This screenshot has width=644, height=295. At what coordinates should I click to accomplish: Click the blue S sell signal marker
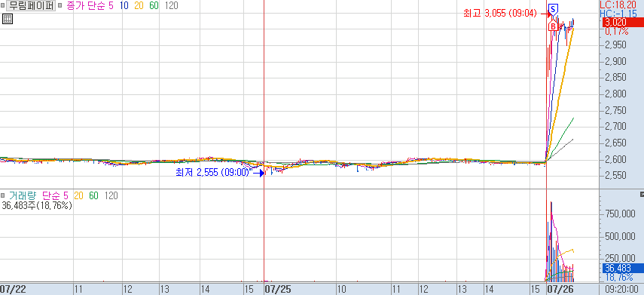[553, 10]
